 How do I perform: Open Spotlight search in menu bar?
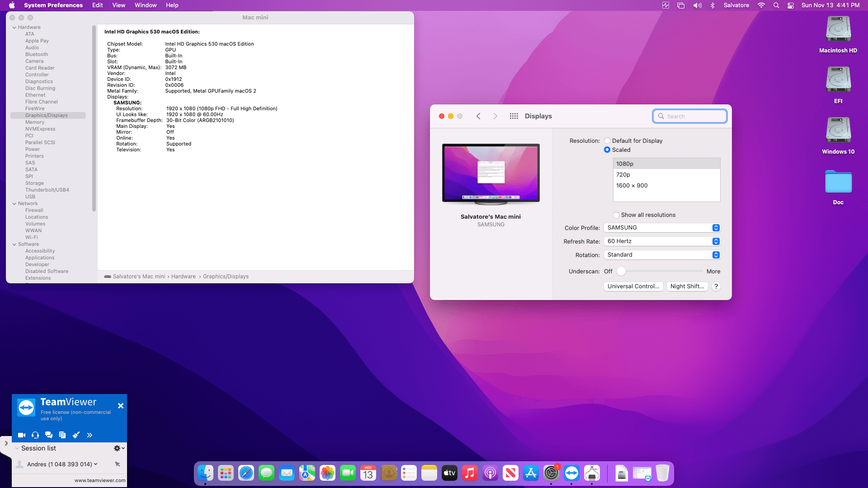pos(776,5)
